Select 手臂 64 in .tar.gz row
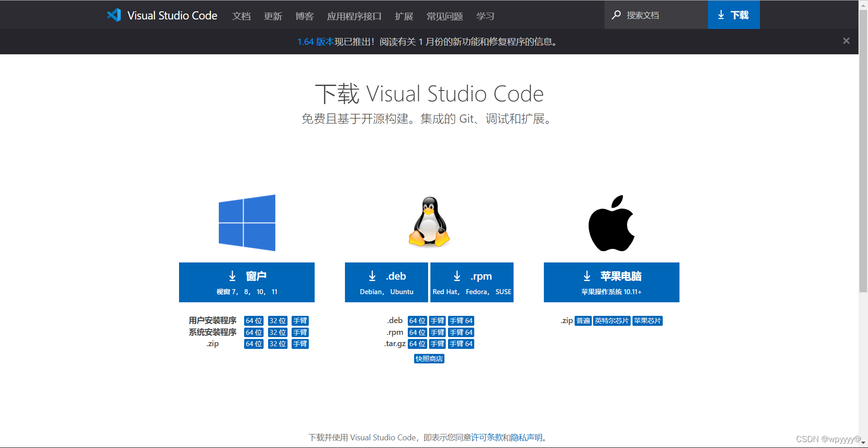The image size is (868, 448). point(461,344)
